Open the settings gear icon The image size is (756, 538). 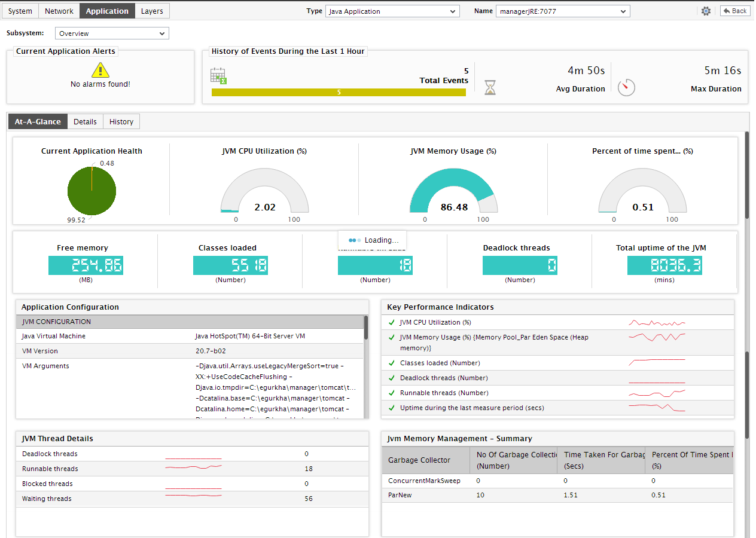click(706, 11)
